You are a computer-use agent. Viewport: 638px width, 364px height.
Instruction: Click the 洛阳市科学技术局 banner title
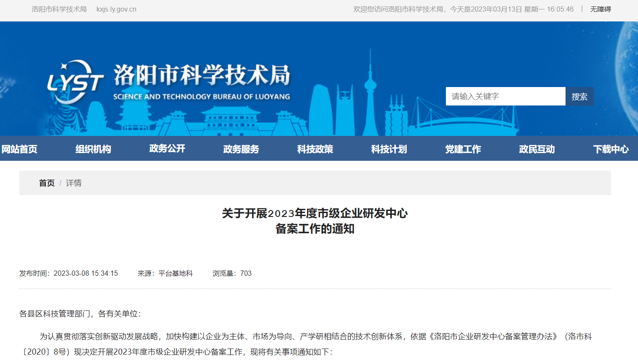[202, 75]
